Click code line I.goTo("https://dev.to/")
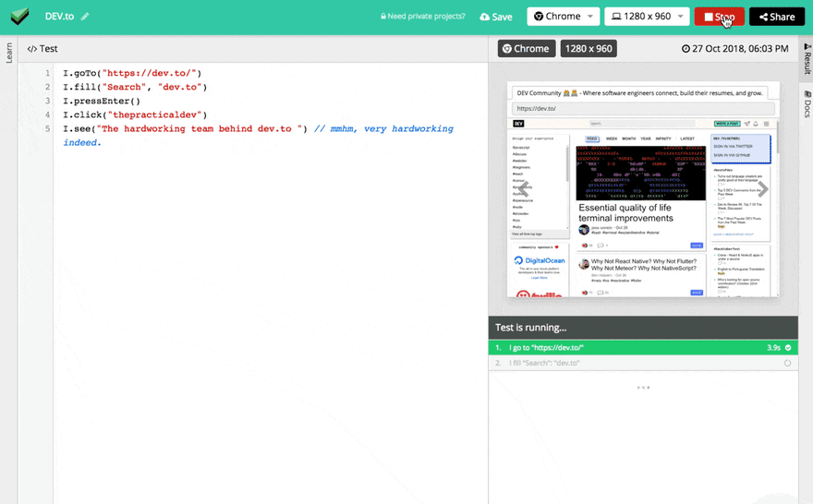This screenshot has height=504, width=813. 132,73
